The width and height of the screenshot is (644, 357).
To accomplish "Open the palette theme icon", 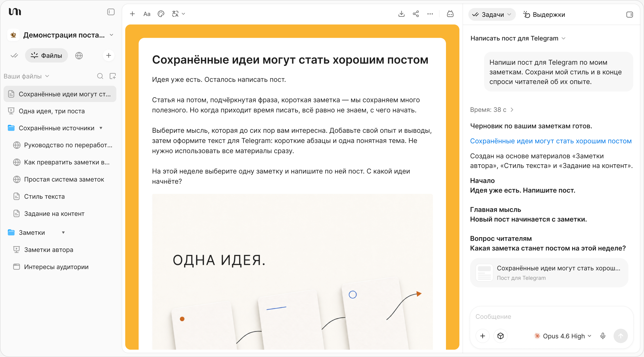I will [x=161, y=14].
